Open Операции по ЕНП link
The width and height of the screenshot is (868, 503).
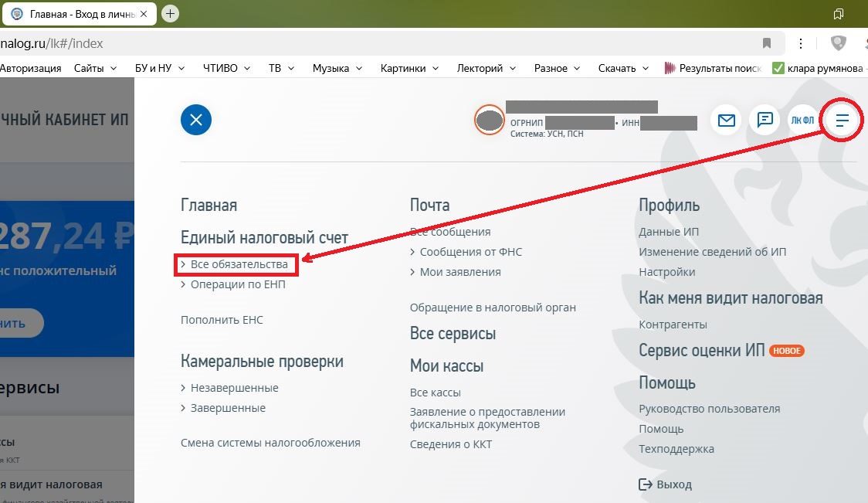click(238, 284)
